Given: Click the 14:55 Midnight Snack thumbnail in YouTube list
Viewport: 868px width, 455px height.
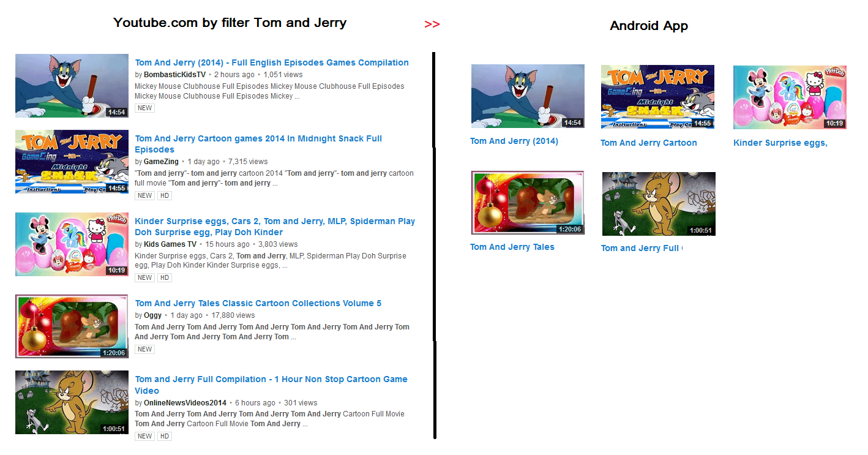Looking at the screenshot, I should click(72, 162).
